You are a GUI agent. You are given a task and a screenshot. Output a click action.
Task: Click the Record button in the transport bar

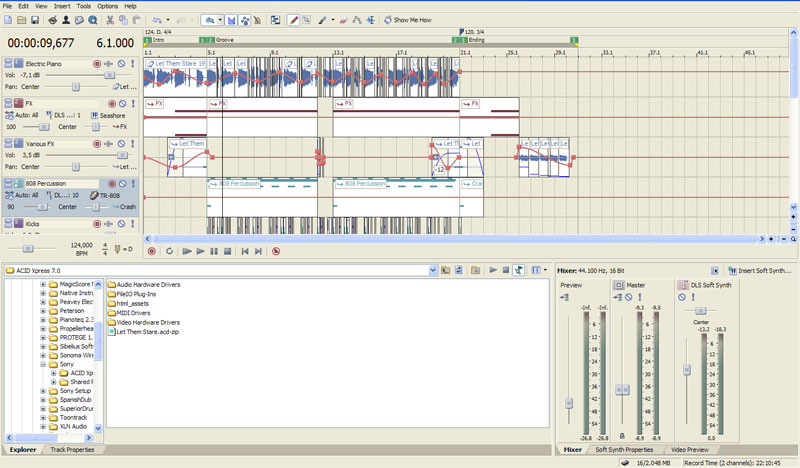point(152,251)
